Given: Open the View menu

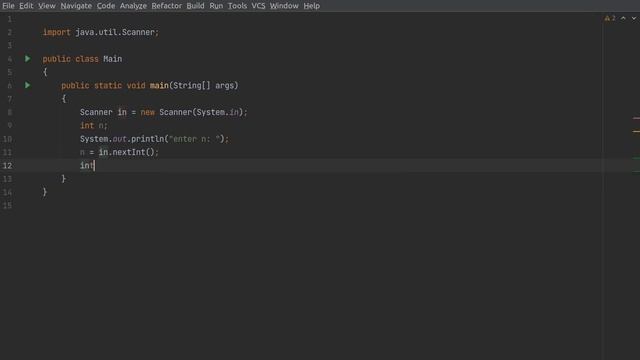Looking at the screenshot, I should [x=47, y=6].
